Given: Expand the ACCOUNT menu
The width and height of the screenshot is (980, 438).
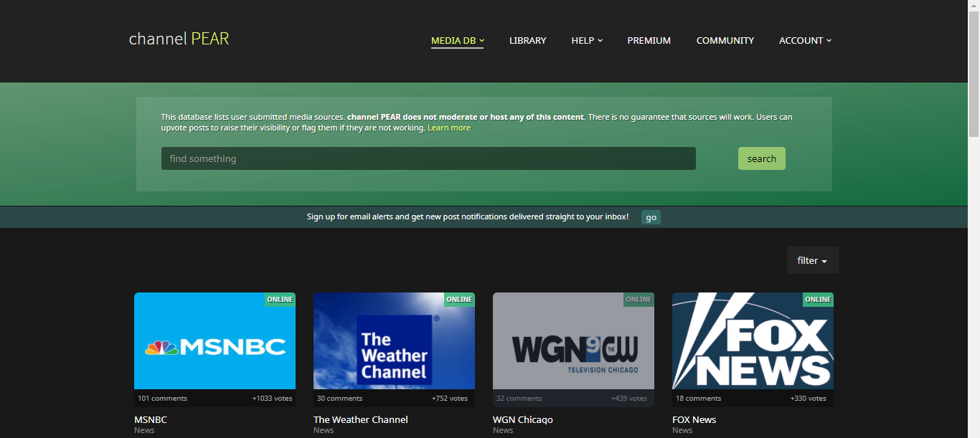Looking at the screenshot, I should [x=805, y=41].
